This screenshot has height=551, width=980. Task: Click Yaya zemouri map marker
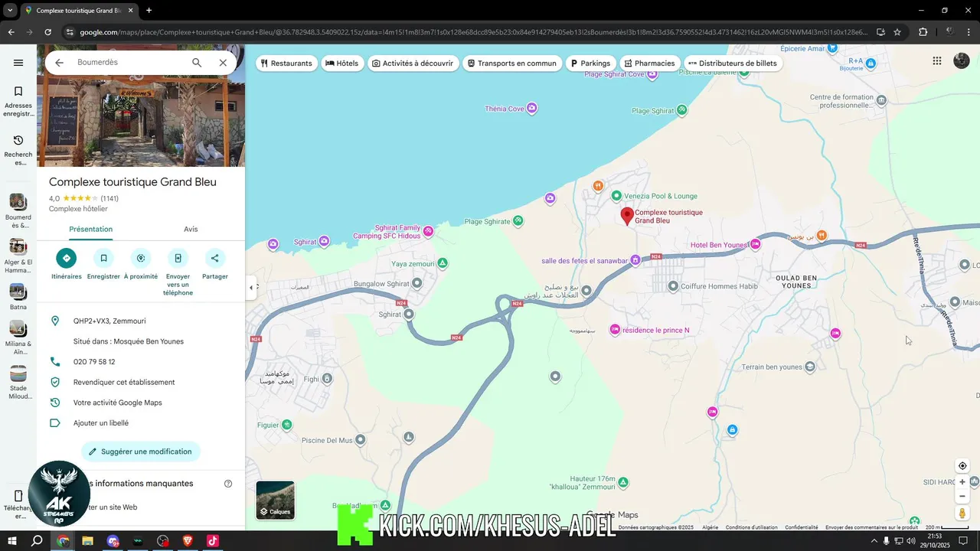(443, 263)
